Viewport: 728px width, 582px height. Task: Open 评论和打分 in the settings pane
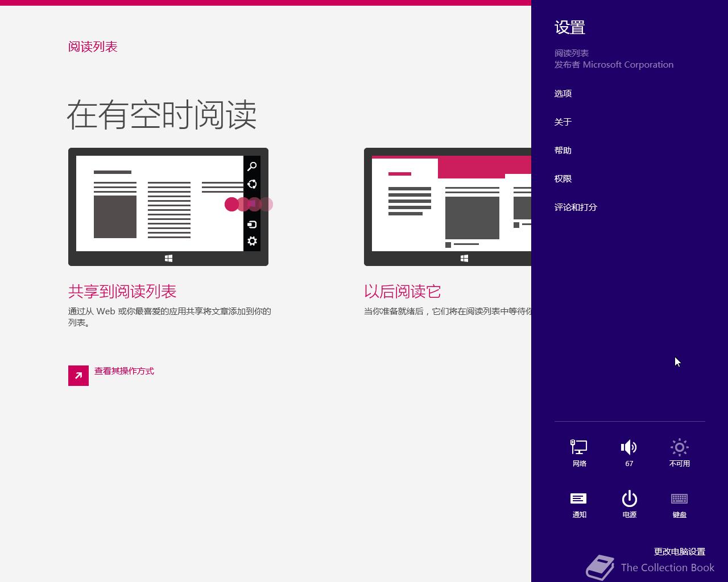point(576,207)
